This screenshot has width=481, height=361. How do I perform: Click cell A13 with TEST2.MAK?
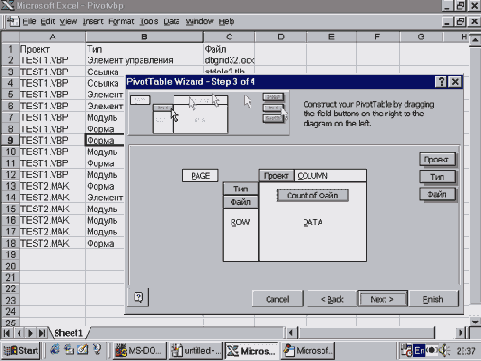point(52,186)
